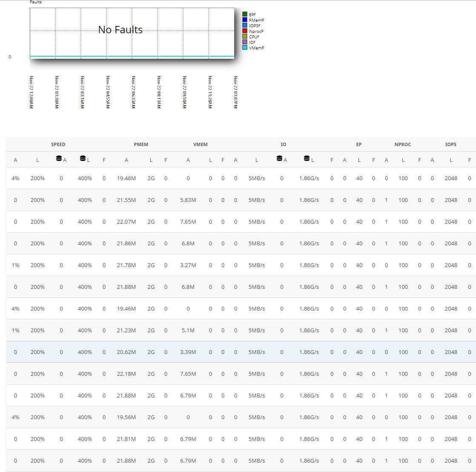This screenshot has width=476, height=472.
Task: Click the database icon under IO limit
Action: [307, 159]
